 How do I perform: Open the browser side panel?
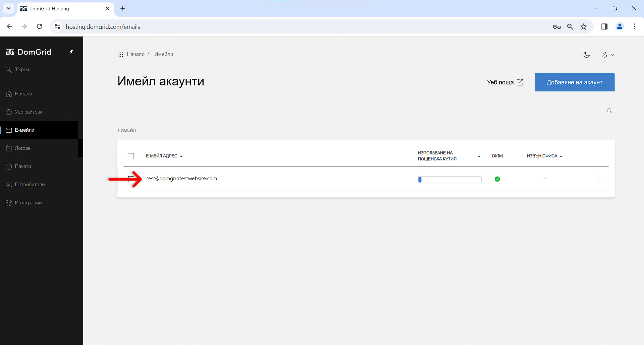click(x=604, y=26)
